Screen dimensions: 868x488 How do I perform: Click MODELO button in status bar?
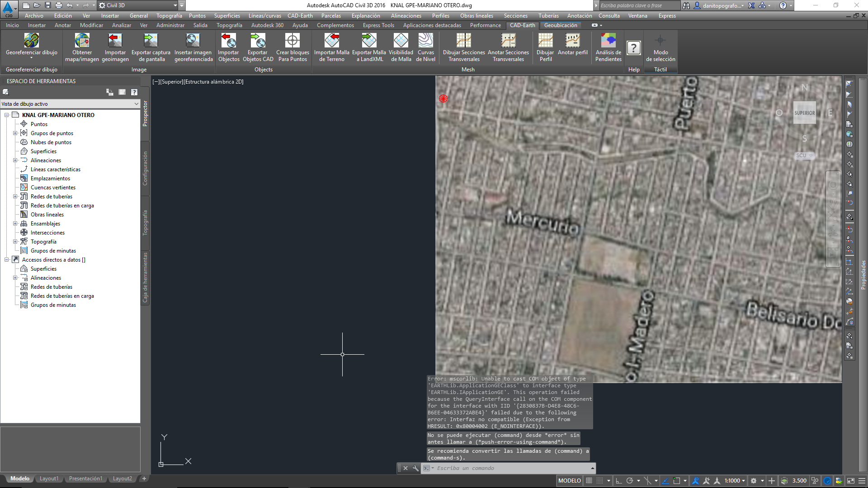pos(569,481)
